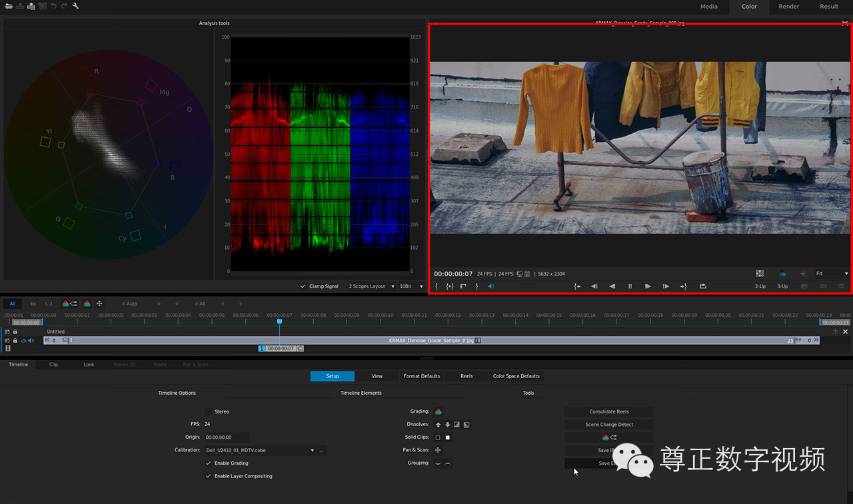This screenshot has height=504, width=853.
Task: Jump to the clip end
Action: pyautogui.click(x=683, y=286)
